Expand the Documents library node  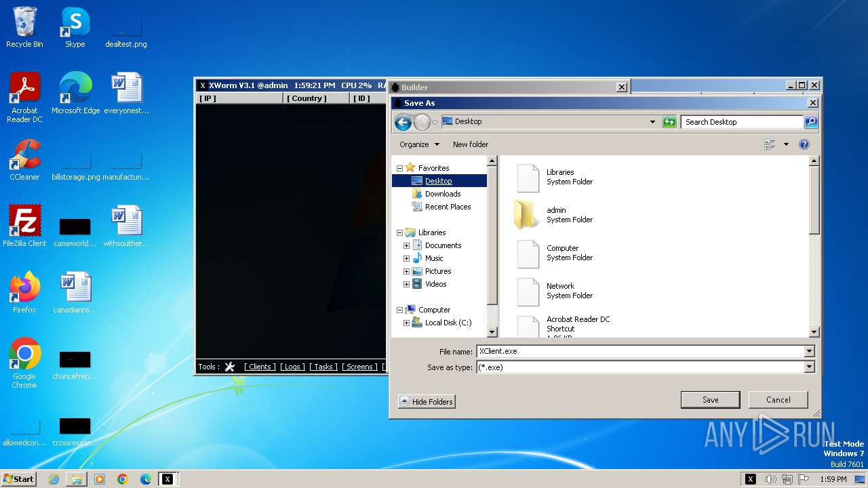click(406, 245)
